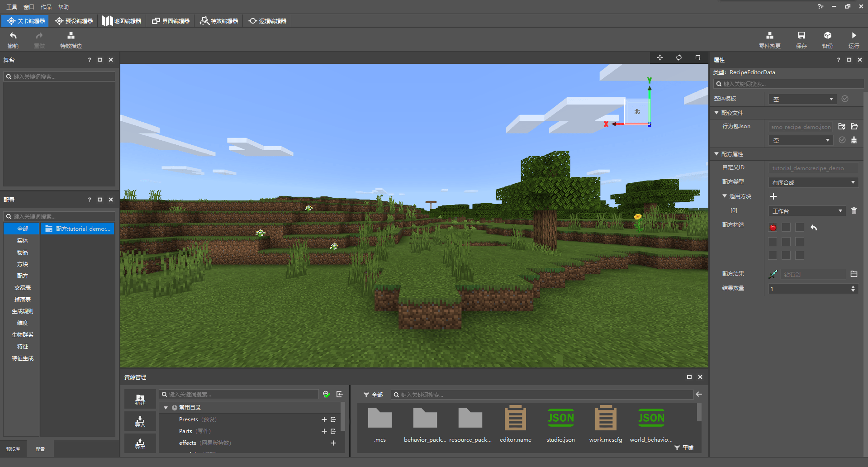868x467 pixels.
Task: Adjust 结果数量 stepper arrows
Action: click(853, 288)
